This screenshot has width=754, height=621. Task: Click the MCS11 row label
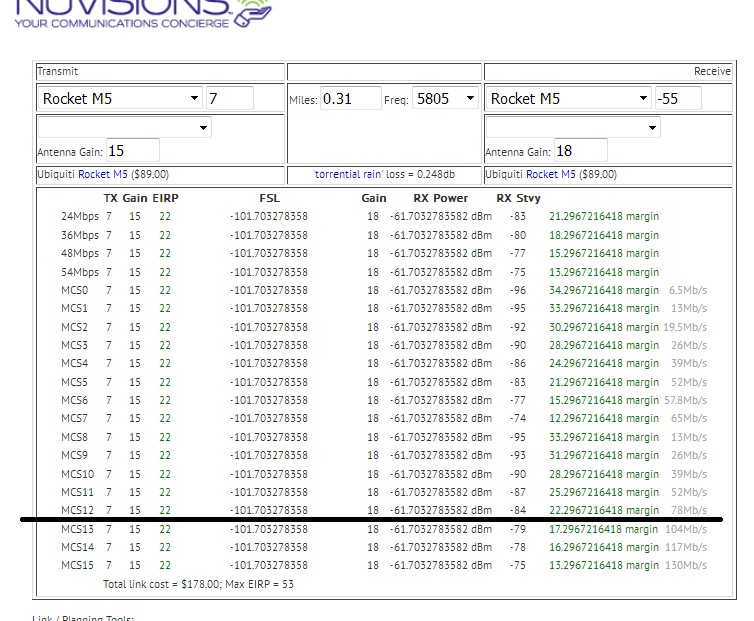point(77,492)
